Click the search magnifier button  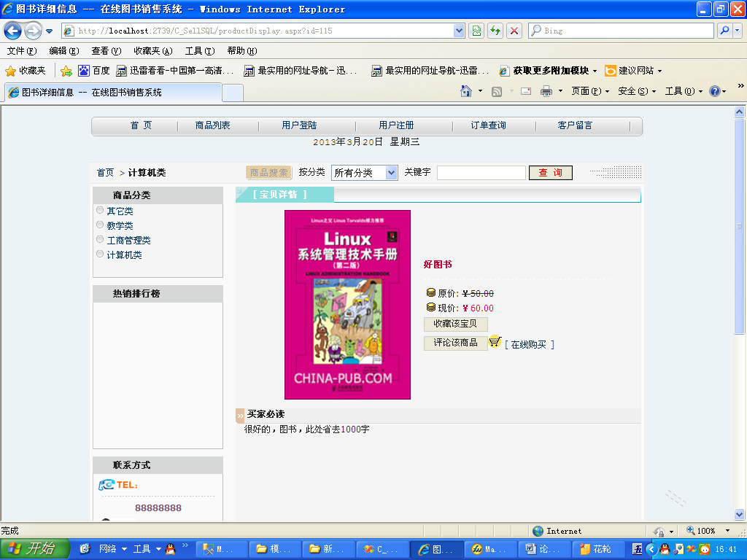[724, 31]
